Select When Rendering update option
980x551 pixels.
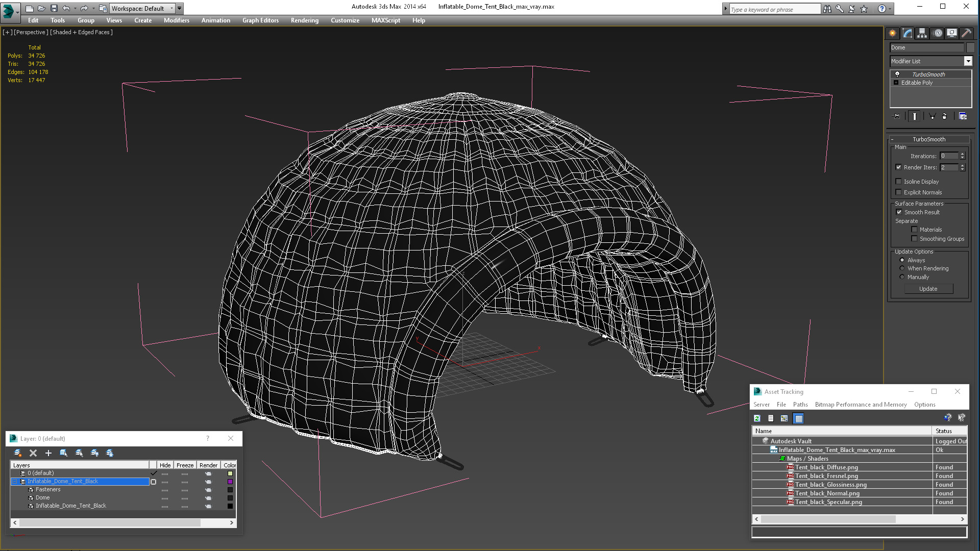pyautogui.click(x=902, y=268)
